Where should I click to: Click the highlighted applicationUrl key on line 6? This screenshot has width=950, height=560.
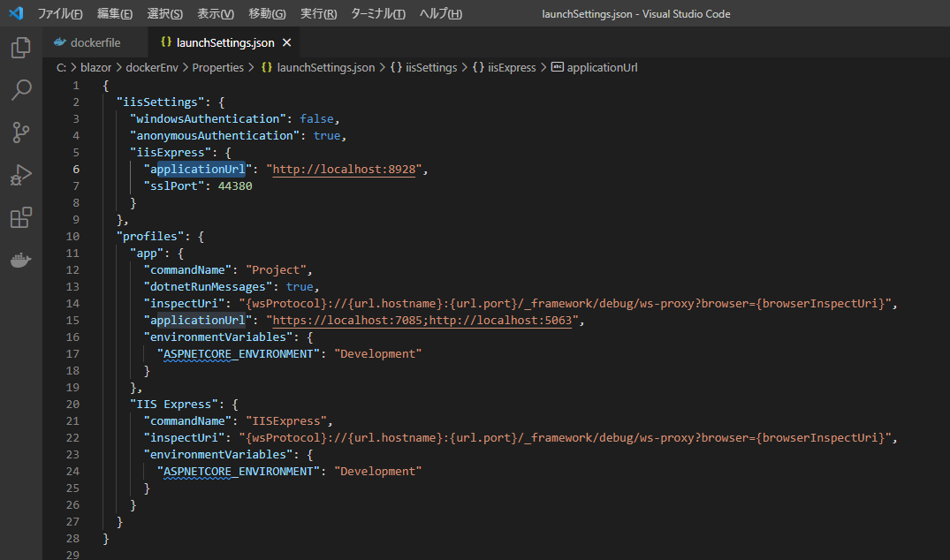pyautogui.click(x=198, y=170)
